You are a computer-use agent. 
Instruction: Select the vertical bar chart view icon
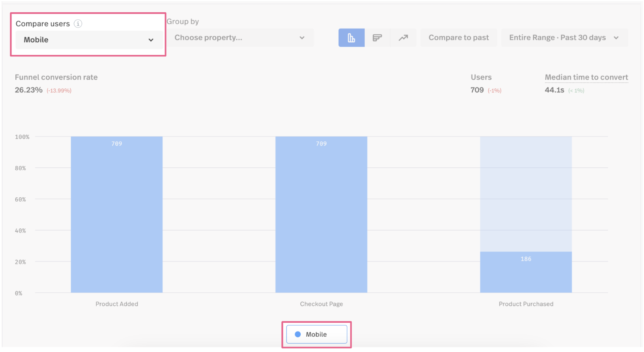coord(351,38)
